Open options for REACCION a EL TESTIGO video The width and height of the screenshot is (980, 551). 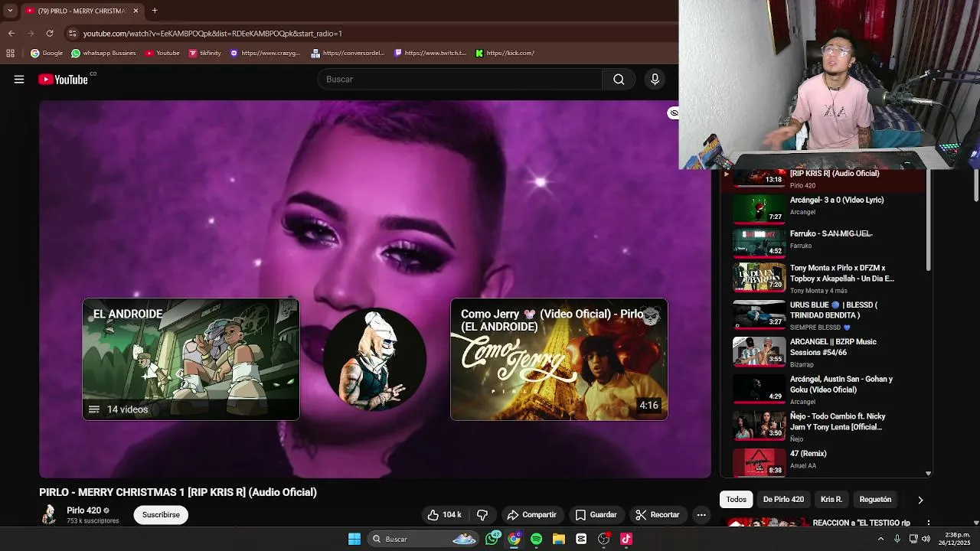(x=928, y=523)
